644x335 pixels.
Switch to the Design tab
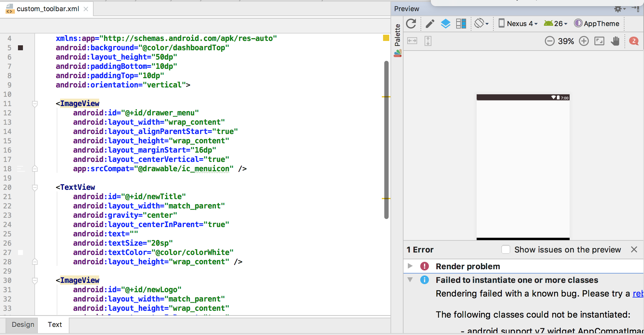pyautogui.click(x=23, y=324)
